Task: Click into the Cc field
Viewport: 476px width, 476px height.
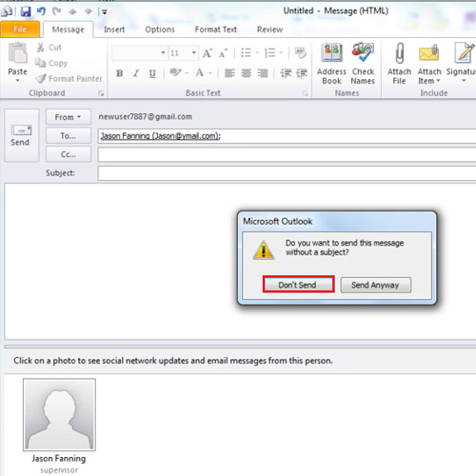Action: click(x=287, y=155)
